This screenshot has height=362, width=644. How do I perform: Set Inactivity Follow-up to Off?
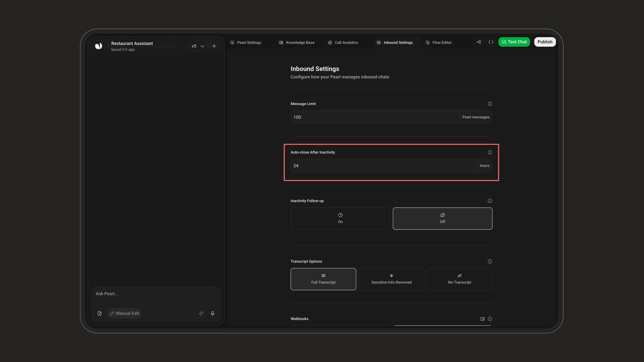(x=442, y=219)
